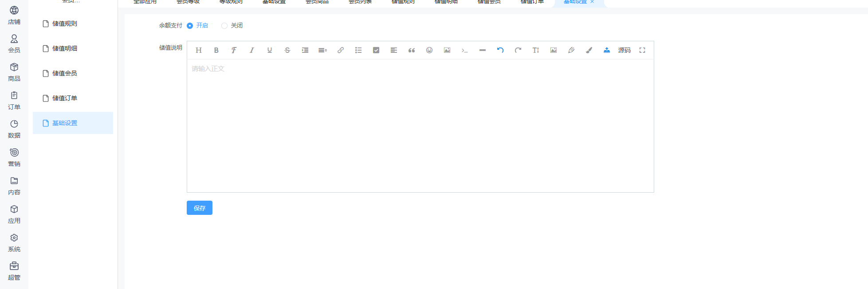Open line height icon in toolbar

point(323,50)
